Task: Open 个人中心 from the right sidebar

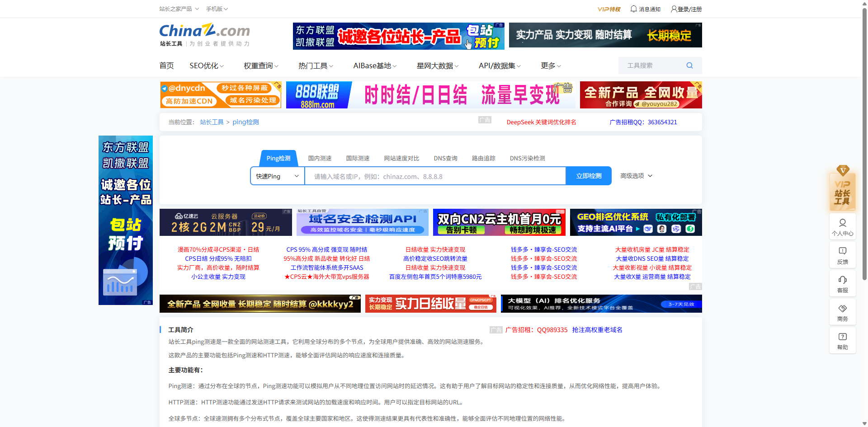Action: click(842, 227)
